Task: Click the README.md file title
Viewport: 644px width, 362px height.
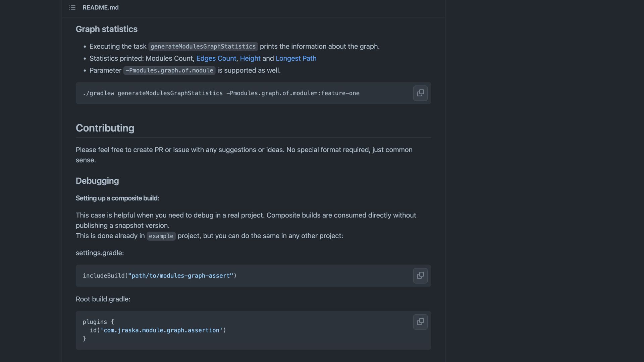Action: [x=101, y=7]
